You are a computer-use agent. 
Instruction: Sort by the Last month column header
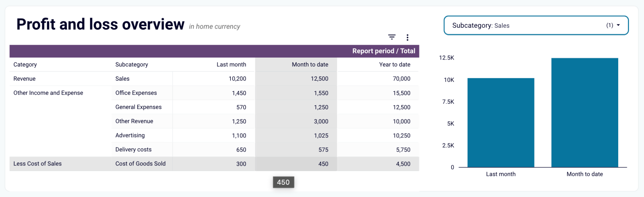231,64
